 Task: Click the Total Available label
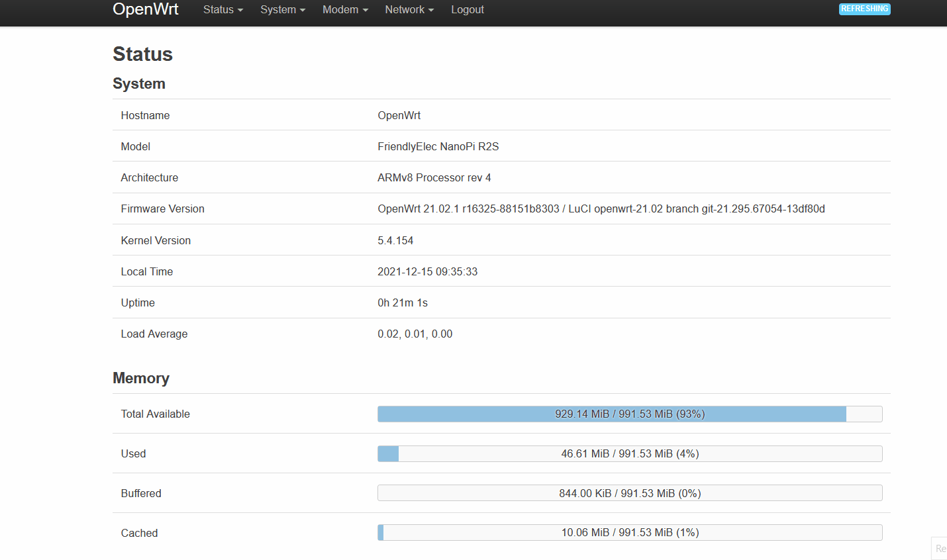(x=156, y=414)
